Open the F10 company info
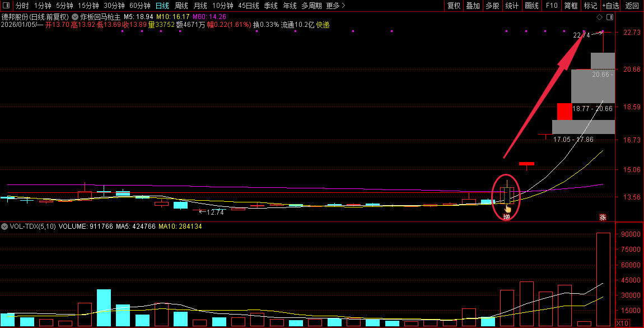Screen dimensions: 644x328 click(552, 6)
